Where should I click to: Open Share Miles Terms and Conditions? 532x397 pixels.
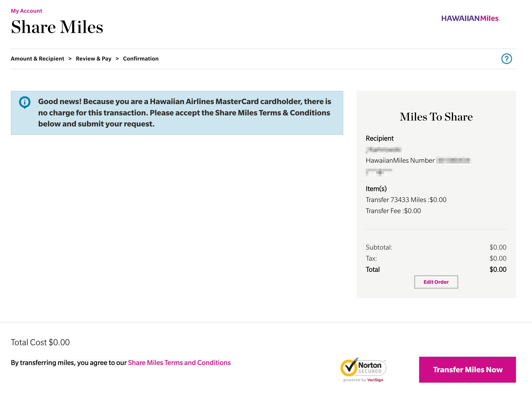(179, 362)
